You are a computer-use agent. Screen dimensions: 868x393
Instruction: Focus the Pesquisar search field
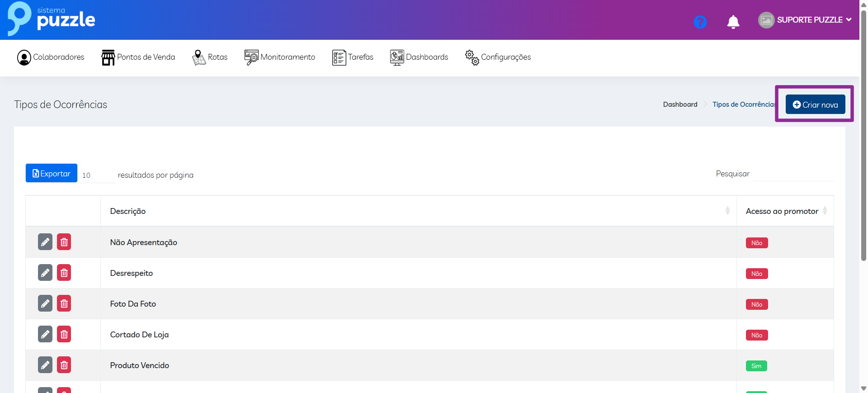[x=793, y=174]
